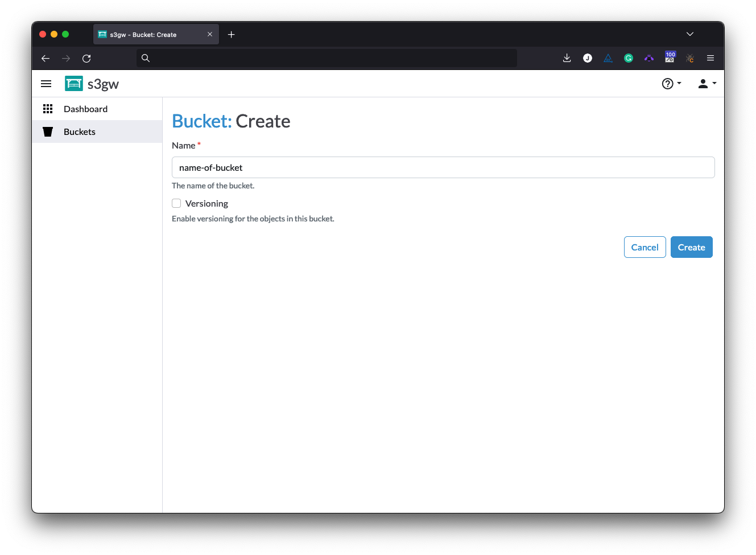Viewport: 756px width, 555px height.
Task: Cancel the bucket creation
Action: (x=645, y=246)
